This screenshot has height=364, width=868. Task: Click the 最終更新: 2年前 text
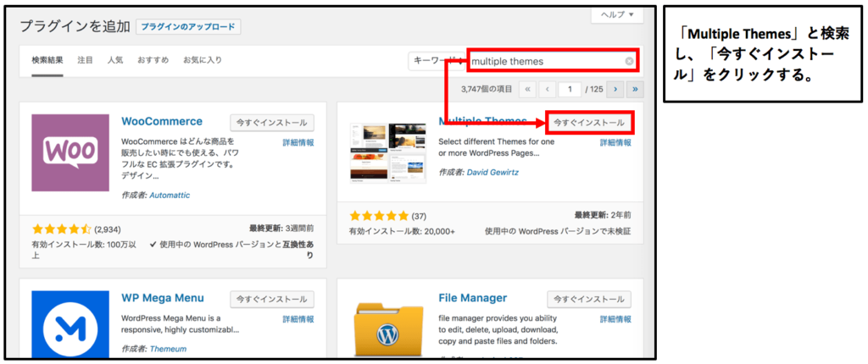point(603,215)
